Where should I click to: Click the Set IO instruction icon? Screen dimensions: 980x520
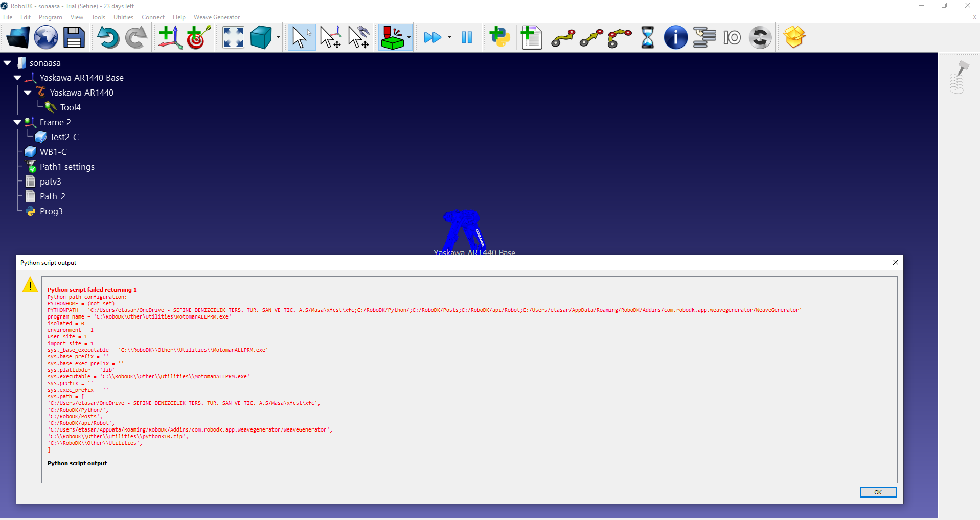point(732,37)
